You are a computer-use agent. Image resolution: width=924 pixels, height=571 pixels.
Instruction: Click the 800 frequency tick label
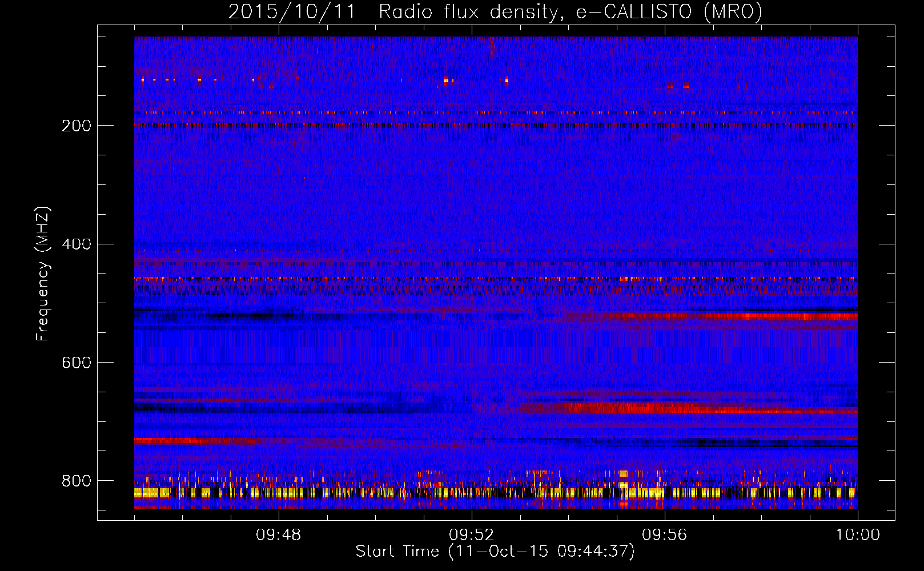[76, 481]
